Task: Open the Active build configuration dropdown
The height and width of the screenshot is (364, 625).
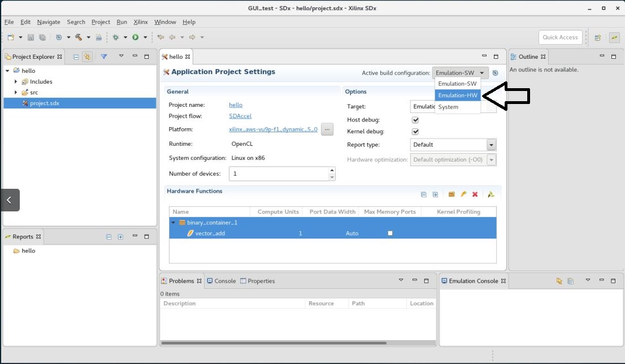Action: point(460,73)
